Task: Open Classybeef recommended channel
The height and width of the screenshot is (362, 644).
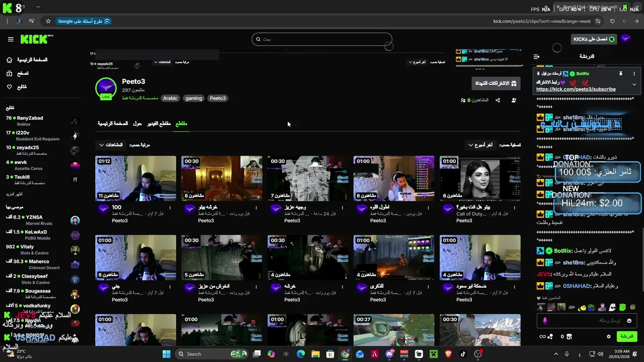Action: [x=43, y=279]
